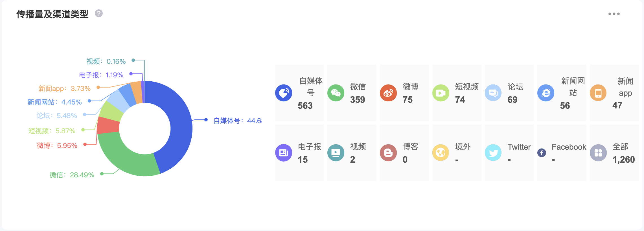Click the orange 新闻app phone icon

click(x=598, y=93)
